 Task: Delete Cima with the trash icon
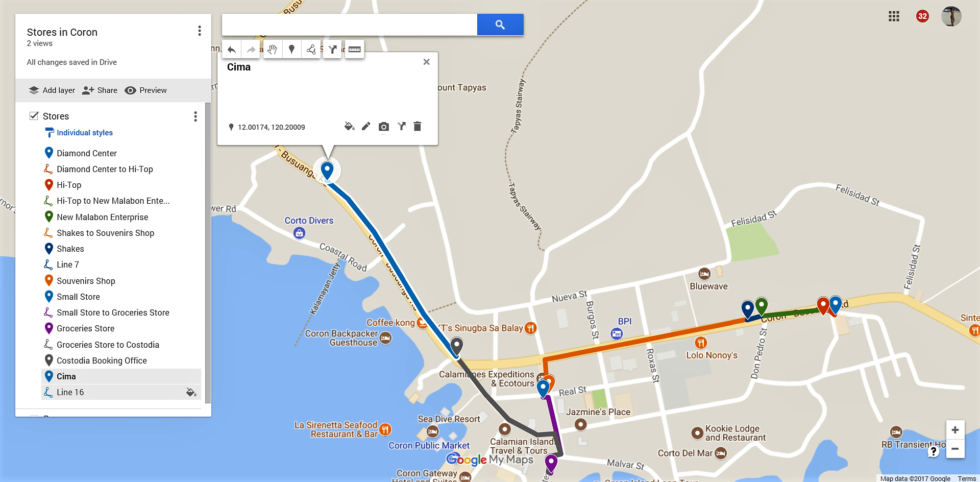click(418, 126)
